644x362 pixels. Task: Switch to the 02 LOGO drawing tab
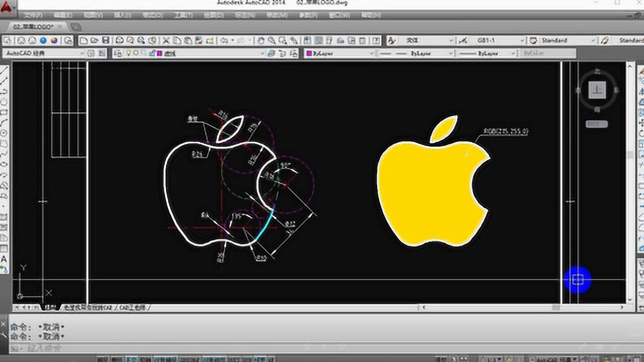pyautogui.click(x=34, y=26)
